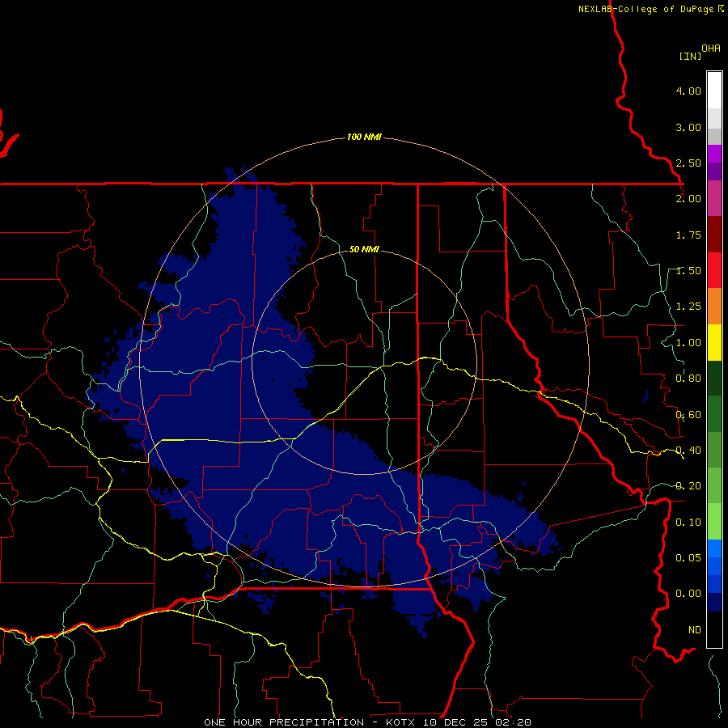Click the 0.00 legend value
This screenshot has height=728, width=728.
(x=688, y=594)
